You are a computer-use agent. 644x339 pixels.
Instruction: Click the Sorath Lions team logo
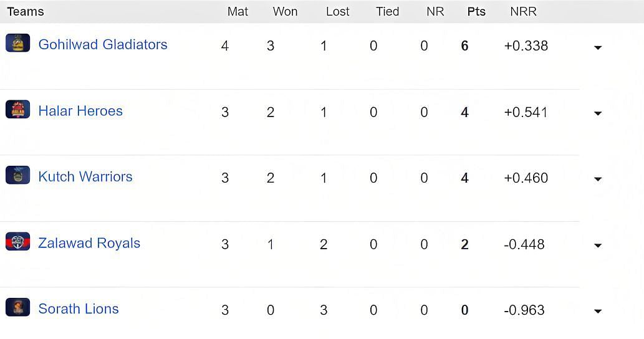[17, 307]
